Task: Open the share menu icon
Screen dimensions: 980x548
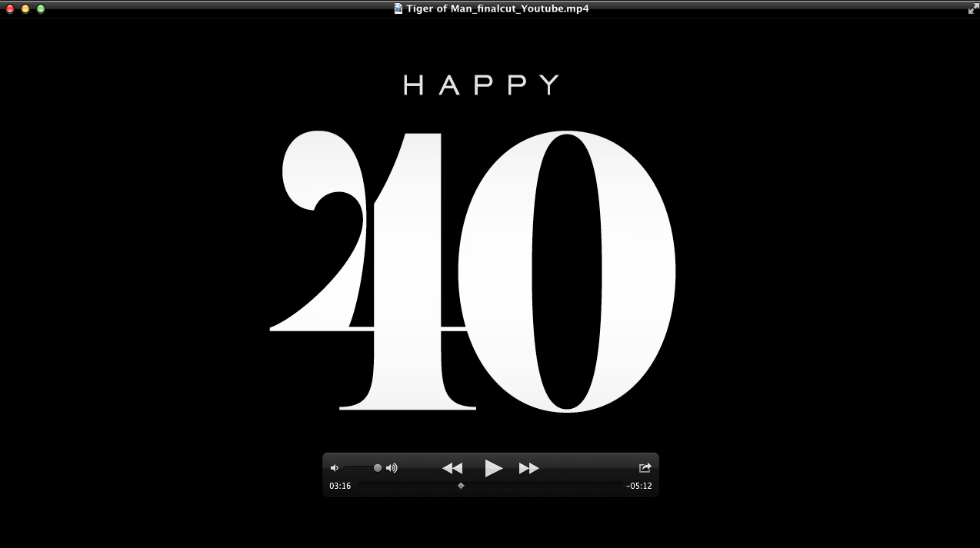Action: (645, 467)
